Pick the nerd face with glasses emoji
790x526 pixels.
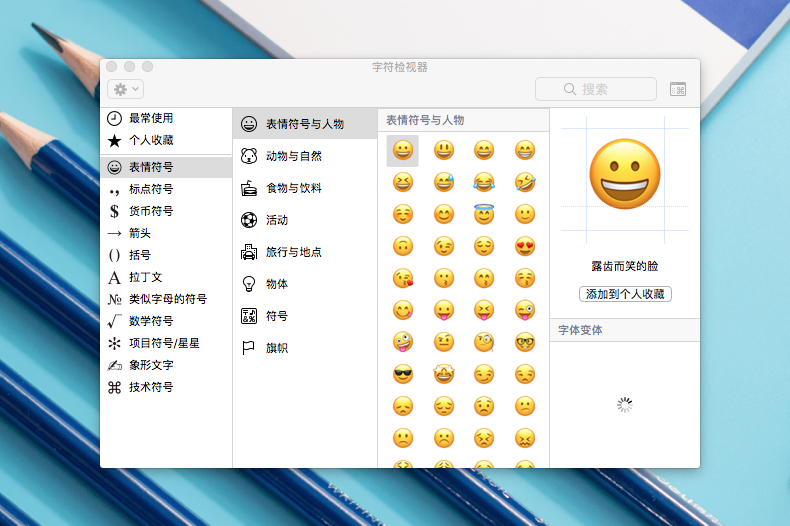pos(525,342)
